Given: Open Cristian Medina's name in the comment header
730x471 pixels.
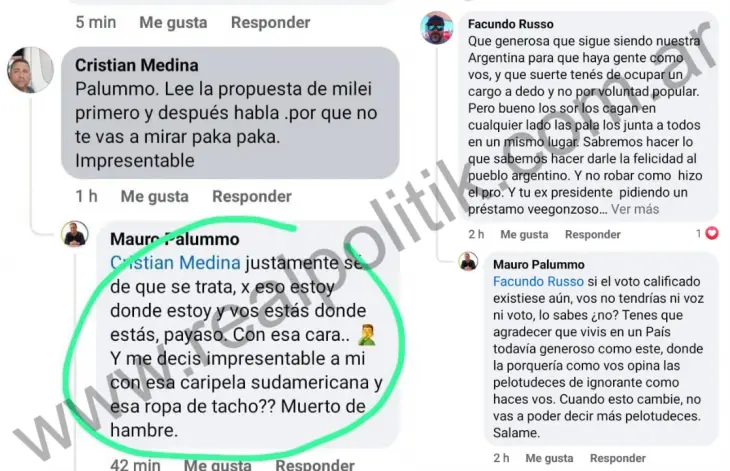Looking at the screenshot, I should (136, 65).
